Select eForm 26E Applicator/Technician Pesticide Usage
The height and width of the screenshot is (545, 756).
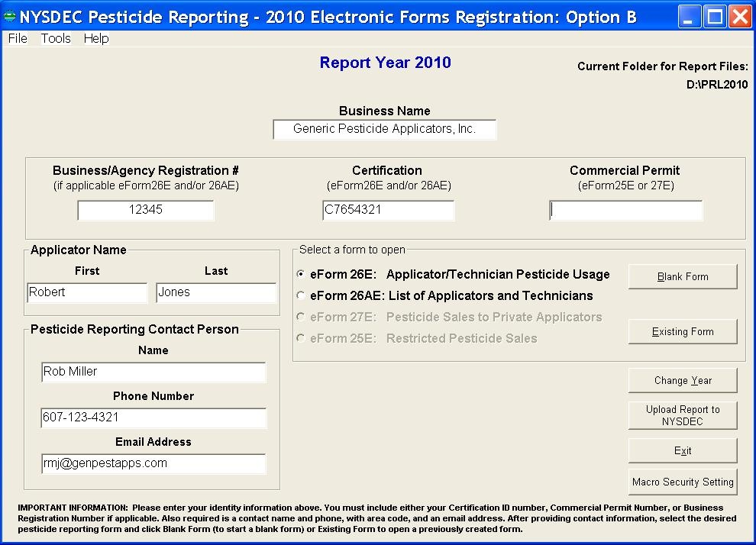coord(453,274)
